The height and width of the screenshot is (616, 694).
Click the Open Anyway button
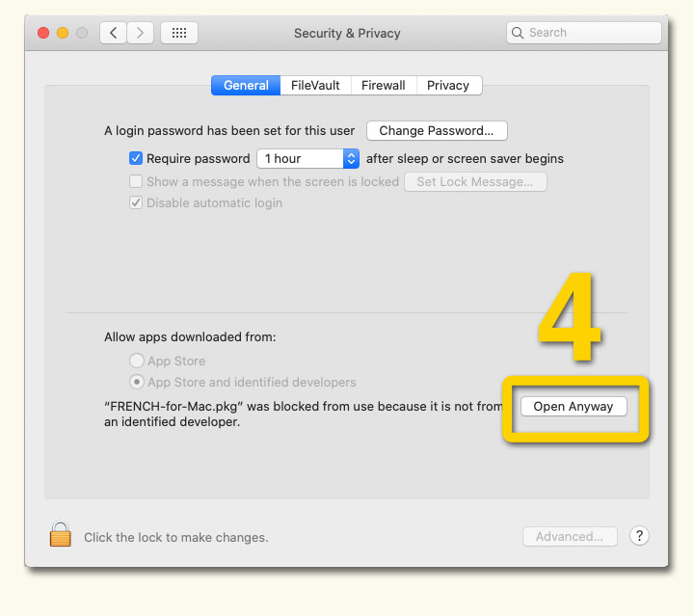pyautogui.click(x=573, y=406)
